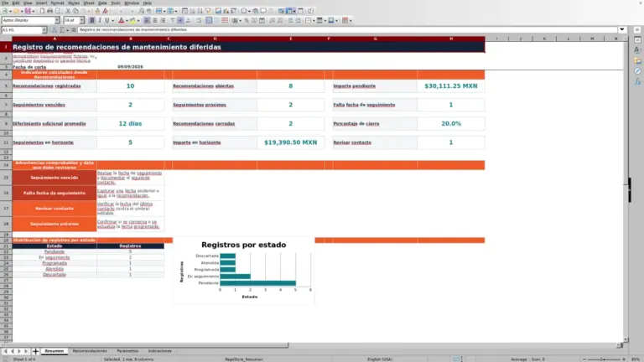
Task: Open the Data menu
Action: coord(102,3)
